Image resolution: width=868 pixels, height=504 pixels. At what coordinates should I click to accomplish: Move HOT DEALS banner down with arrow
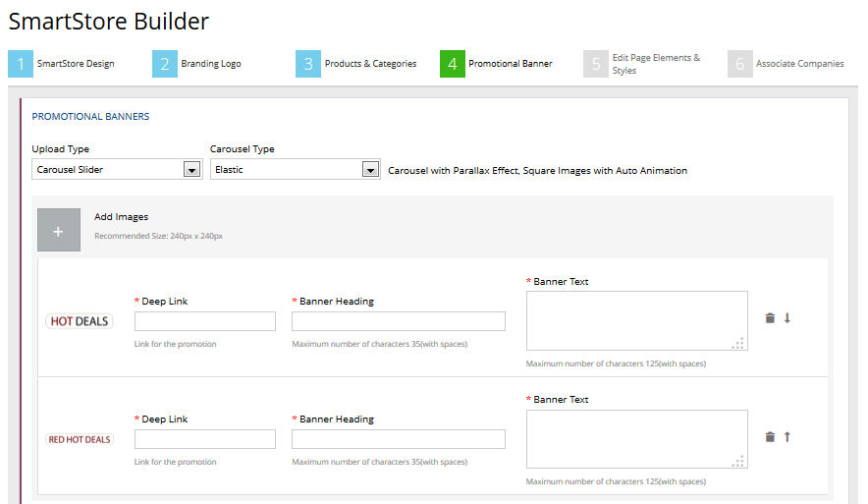pos(787,318)
